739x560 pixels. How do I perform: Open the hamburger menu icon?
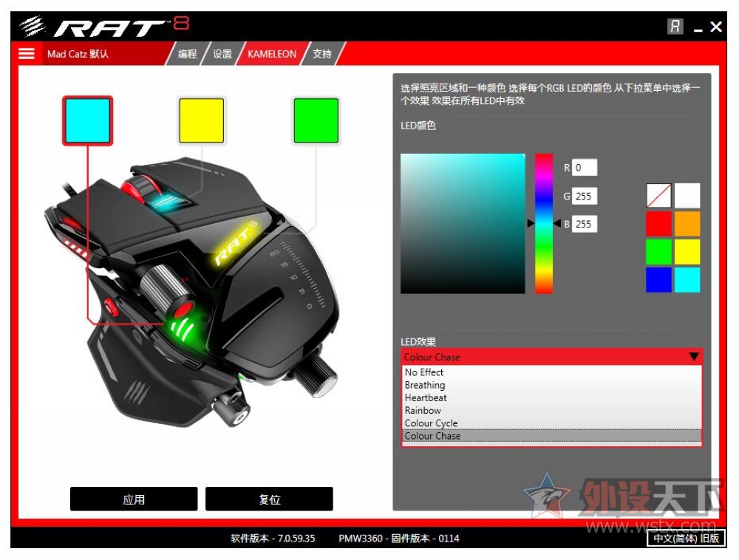[x=27, y=53]
